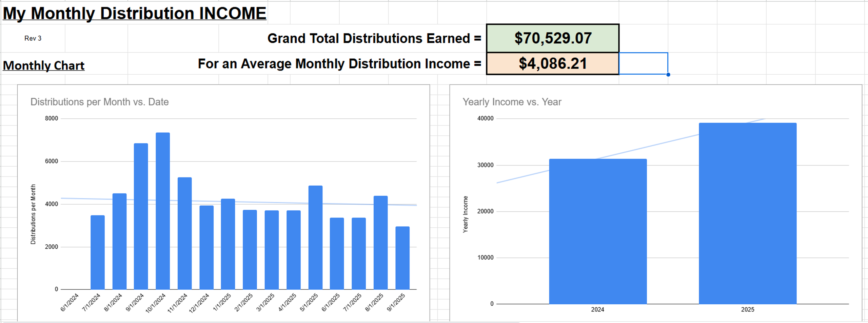Click the "Distributions per Month vs. Date" chart title
The height and width of the screenshot is (323, 868).
(99, 102)
